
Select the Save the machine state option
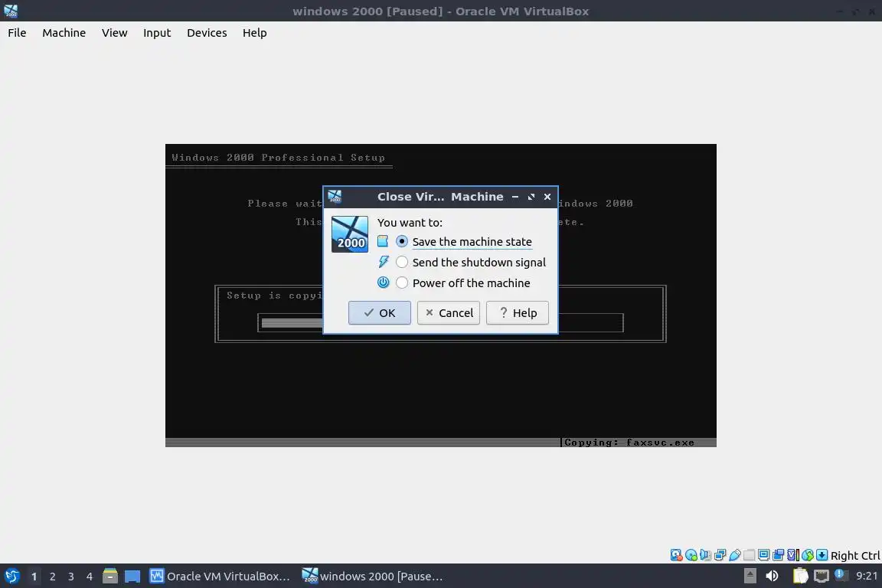click(464, 242)
